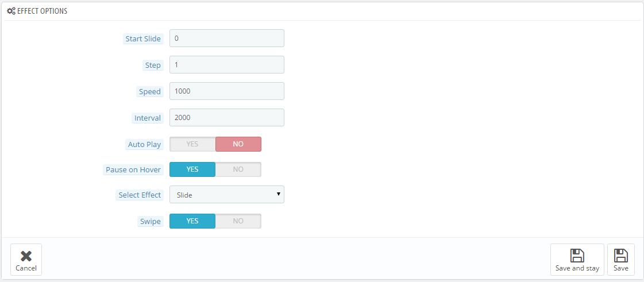This screenshot has height=282, width=644.
Task: Click the gears icon beside Effect Options
Action: (11, 11)
